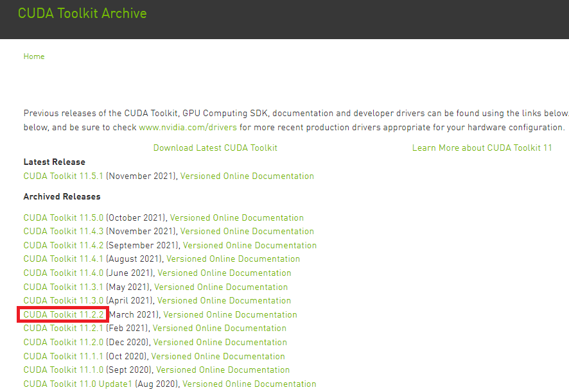Open documentation link for 11.4.1 August 2021
The width and height of the screenshot is (569, 392).
233,259
